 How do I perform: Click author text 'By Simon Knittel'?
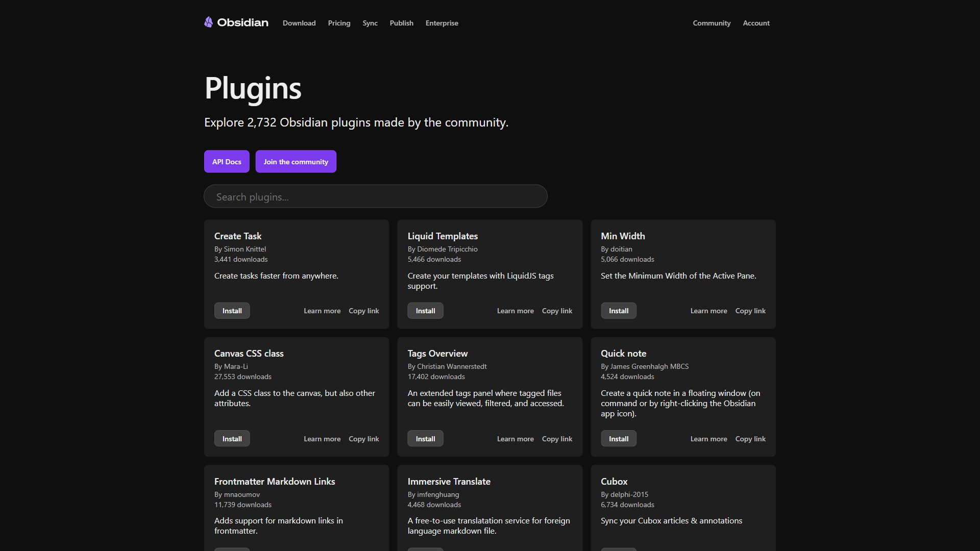(x=240, y=249)
